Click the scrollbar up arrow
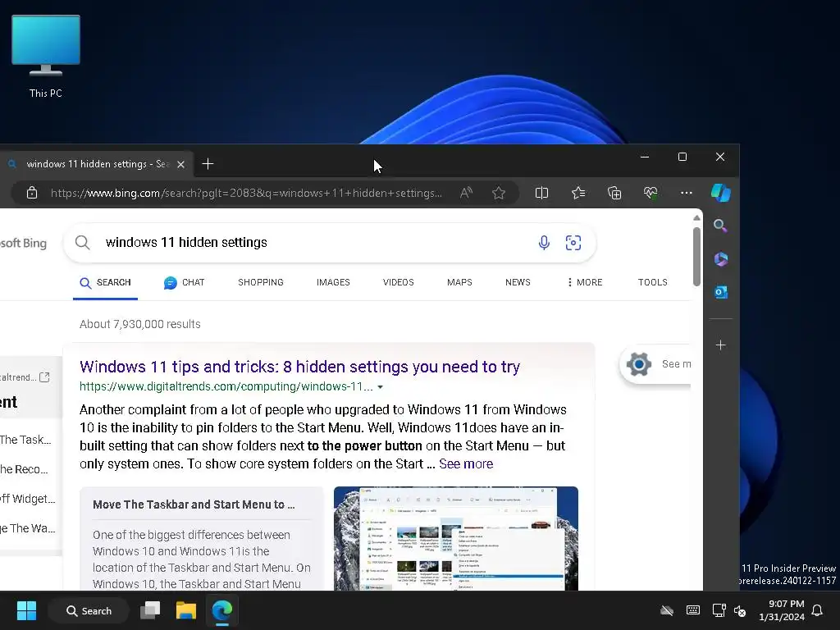 pos(696,218)
